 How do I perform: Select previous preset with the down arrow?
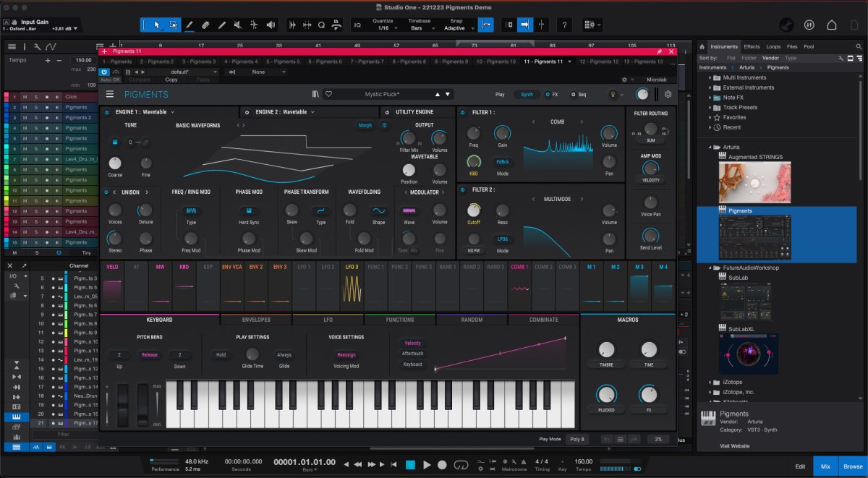[448, 95]
